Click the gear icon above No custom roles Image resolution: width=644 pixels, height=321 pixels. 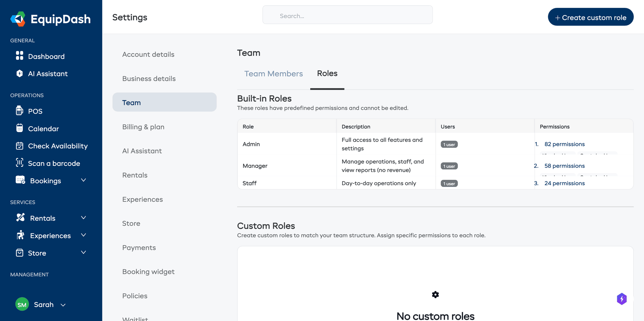[435, 295]
